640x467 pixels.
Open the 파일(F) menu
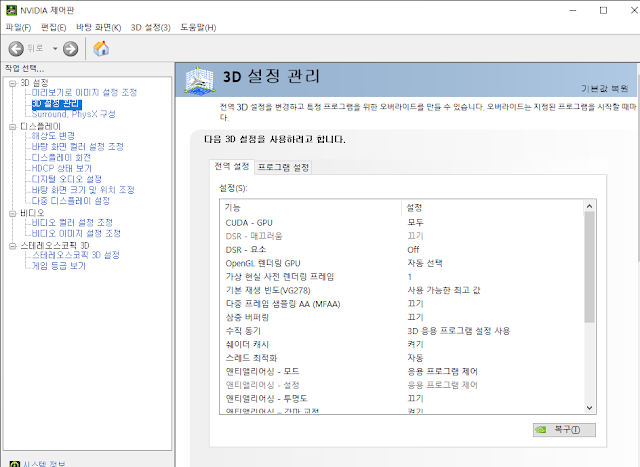[x=18, y=27]
